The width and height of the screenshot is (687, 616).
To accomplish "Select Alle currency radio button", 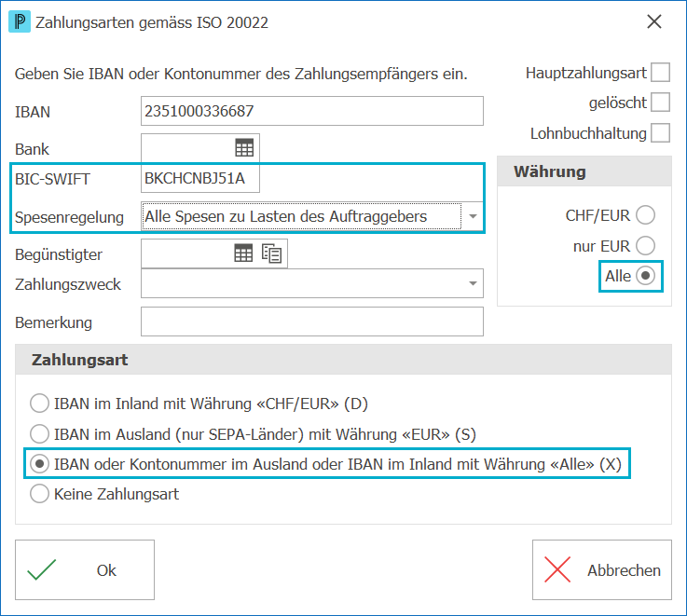I will (645, 276).
